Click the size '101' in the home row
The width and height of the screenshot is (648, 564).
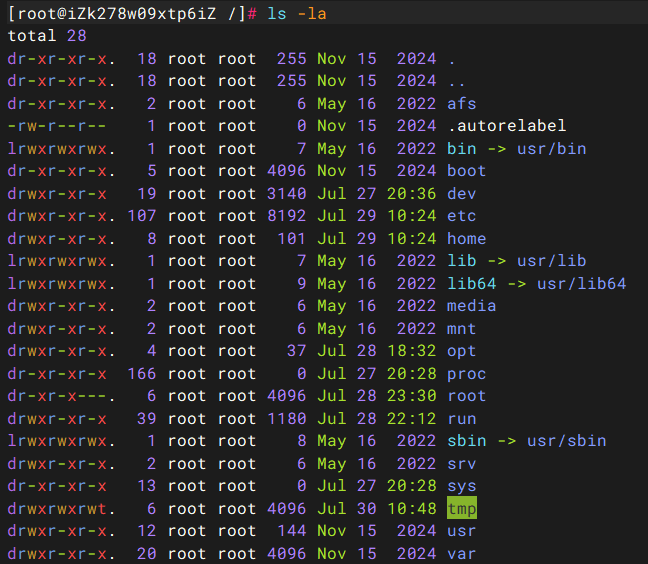point(291,238)
